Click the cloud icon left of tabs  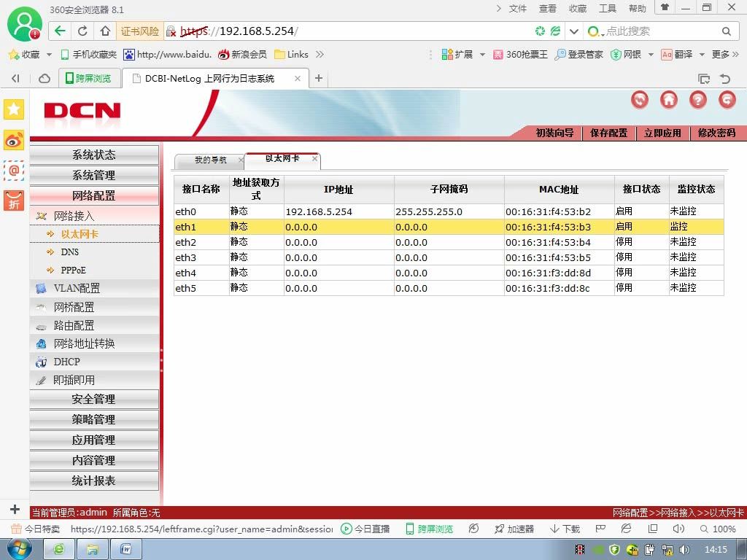click(44, 78)
